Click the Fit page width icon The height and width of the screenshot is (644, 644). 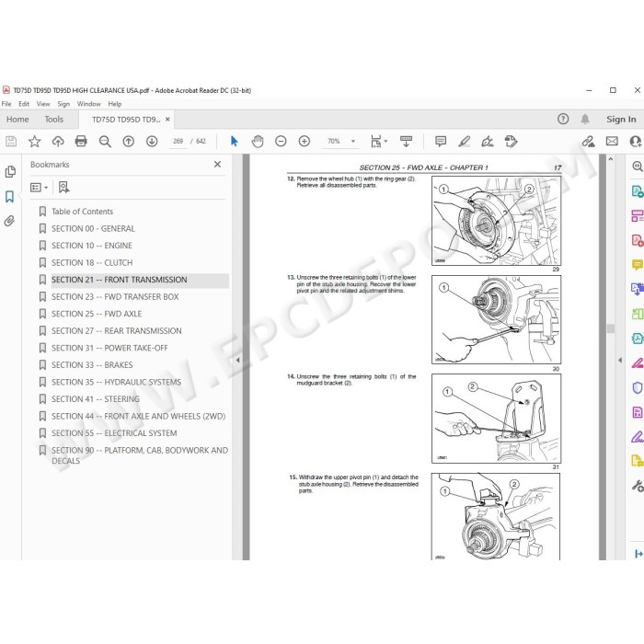(375, 142)
